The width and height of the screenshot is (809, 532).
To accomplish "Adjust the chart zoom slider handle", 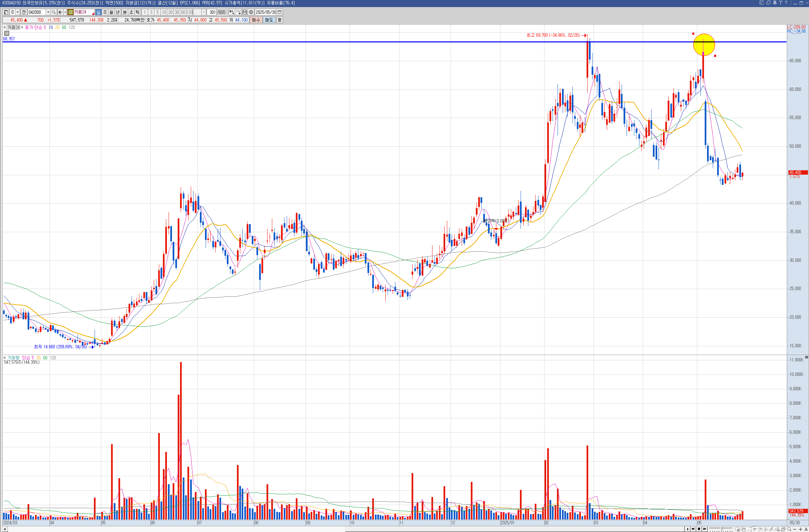I will [x=722, y=529].
